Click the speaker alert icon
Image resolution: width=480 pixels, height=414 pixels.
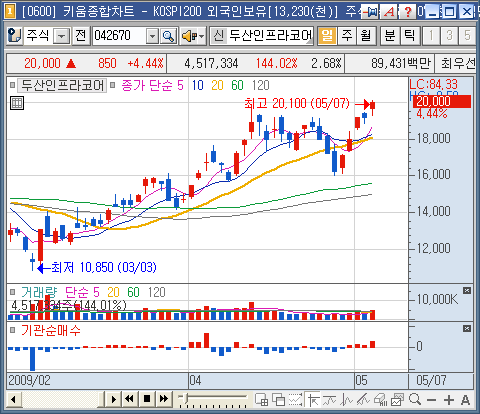[190, 36]
